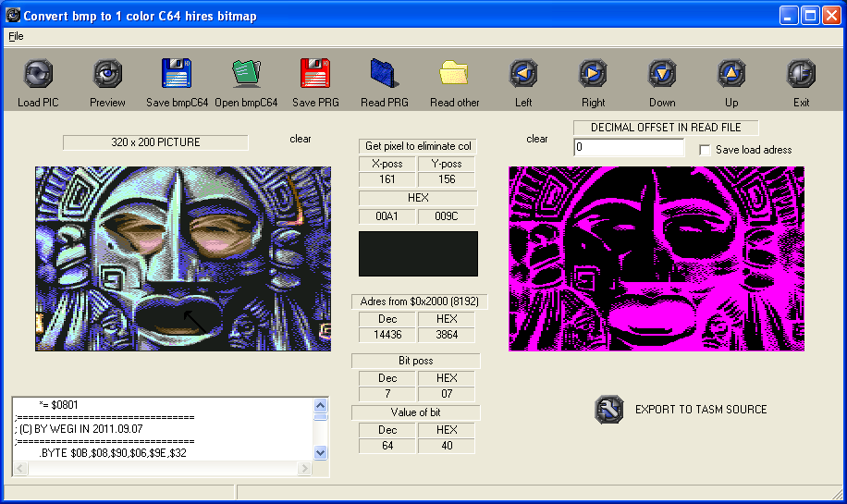This screenshot has width=847, height=504.
Task: Click the dark eliminated color swatch
Action: point(418,253)
